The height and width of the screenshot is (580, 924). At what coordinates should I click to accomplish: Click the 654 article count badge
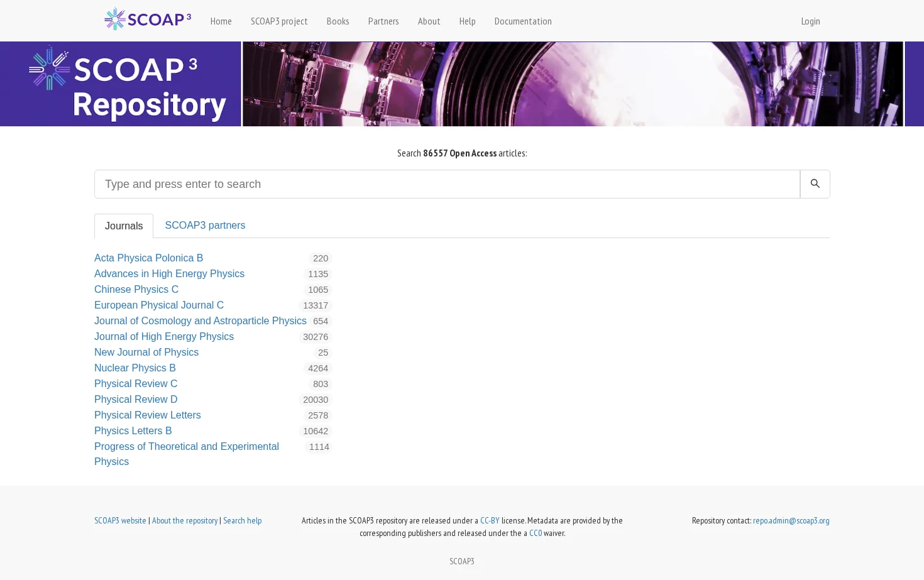321,321
